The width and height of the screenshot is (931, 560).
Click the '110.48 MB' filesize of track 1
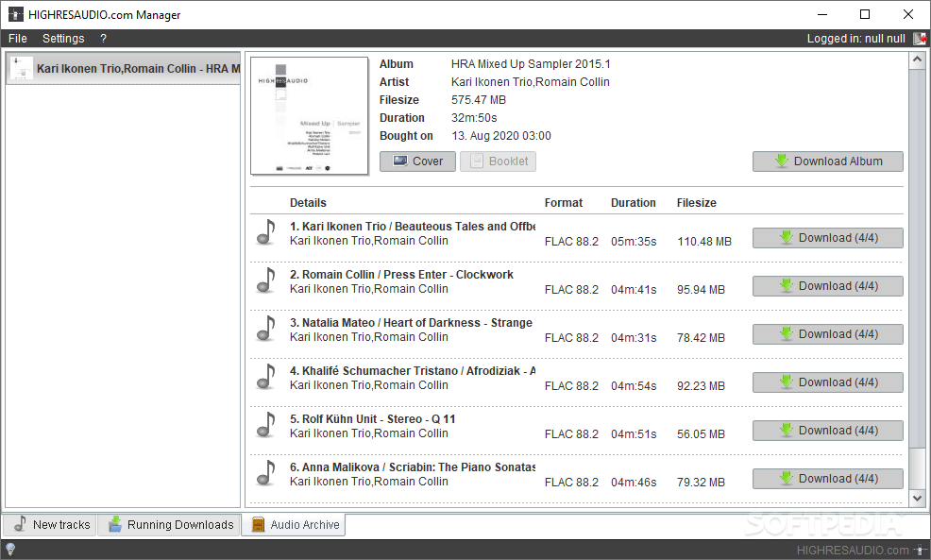(x=704, y=242)
